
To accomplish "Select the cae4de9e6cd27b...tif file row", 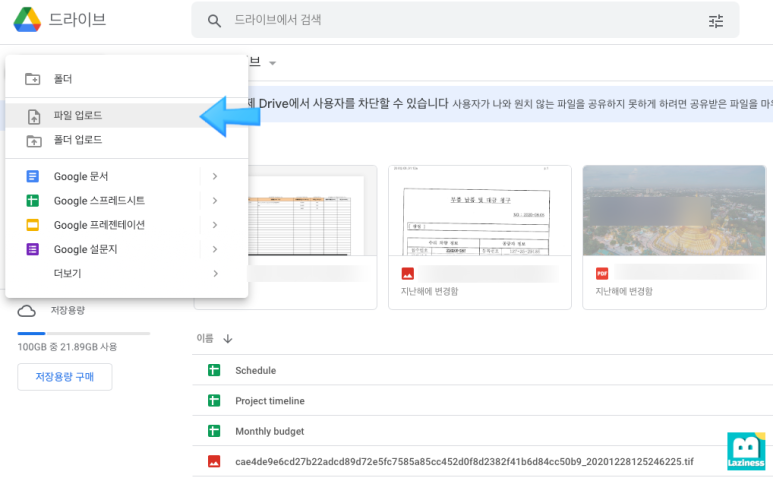I will pyautogui.click(x=483, y=462).
